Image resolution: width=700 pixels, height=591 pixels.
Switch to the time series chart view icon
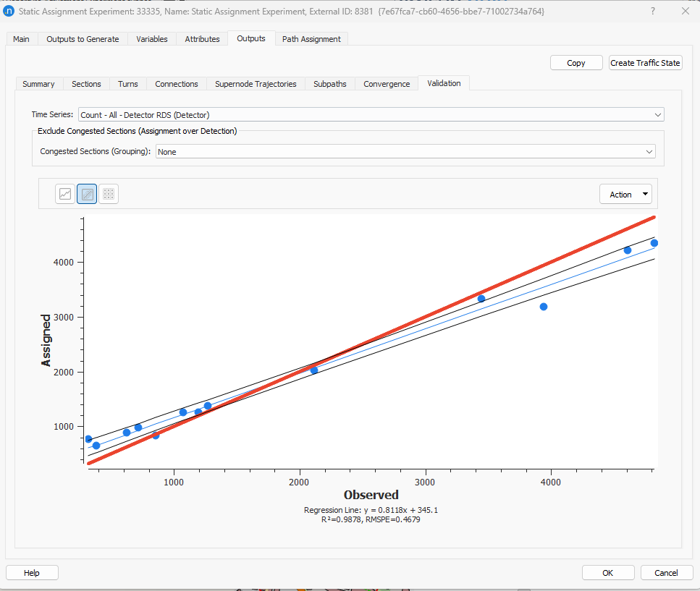tap(64, 193)
